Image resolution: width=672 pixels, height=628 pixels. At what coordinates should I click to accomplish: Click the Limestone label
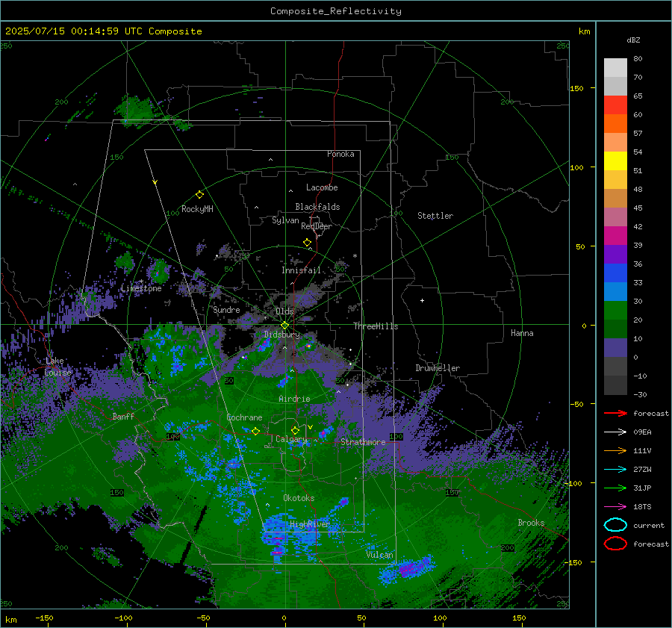[x=141, y=288]
